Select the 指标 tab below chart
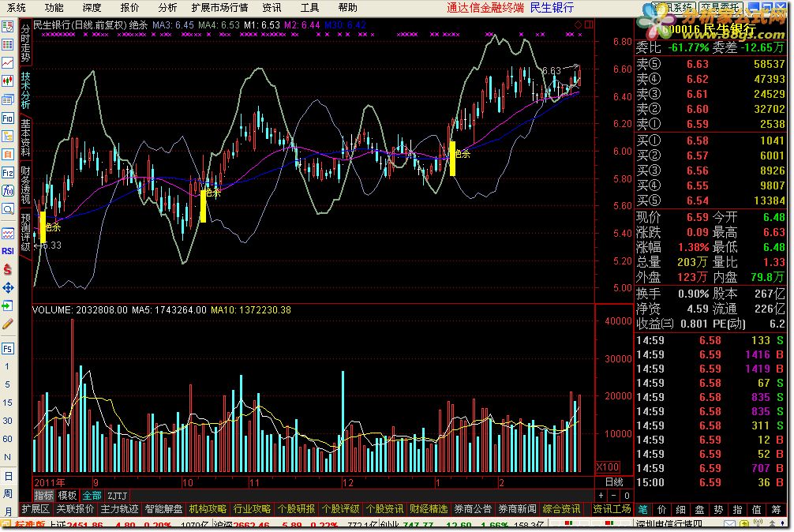Screen dimensions: 794x532 pos(43,496)
